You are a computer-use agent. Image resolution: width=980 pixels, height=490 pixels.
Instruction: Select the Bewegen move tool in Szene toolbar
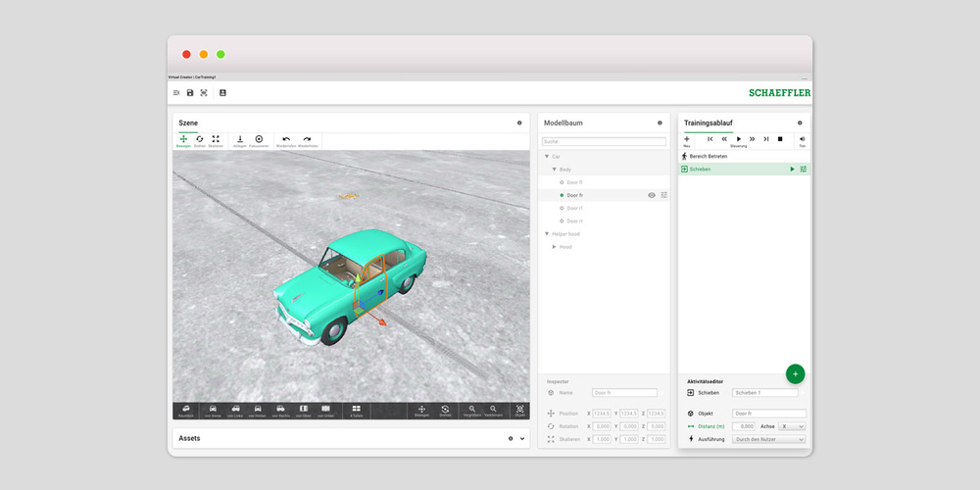pos(184,141)
